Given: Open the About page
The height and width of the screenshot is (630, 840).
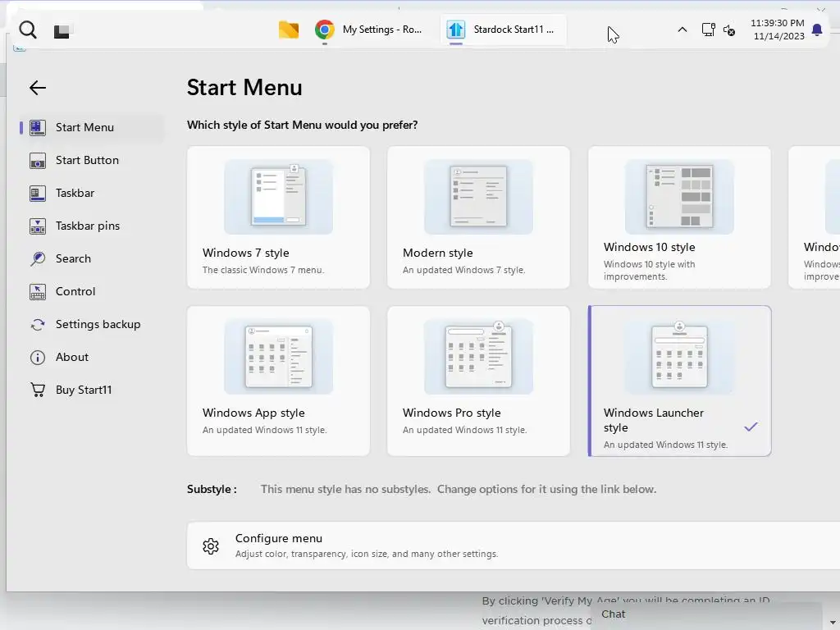Looking at the screenshot, I should 92,358.
